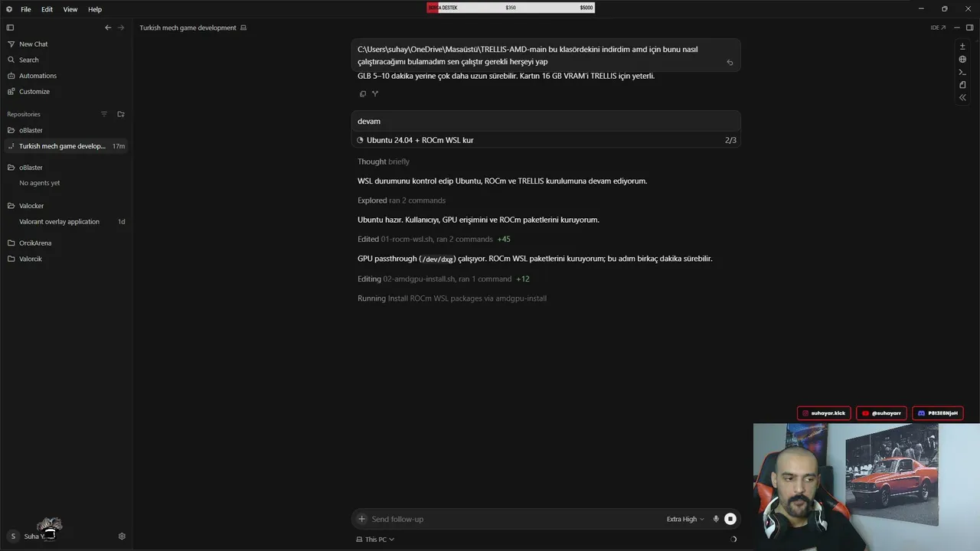Viewport: 980px width, 551px height.
Task: Expand the Editing 02-amdgpu-install.sh step
Action: pos(443,279)
